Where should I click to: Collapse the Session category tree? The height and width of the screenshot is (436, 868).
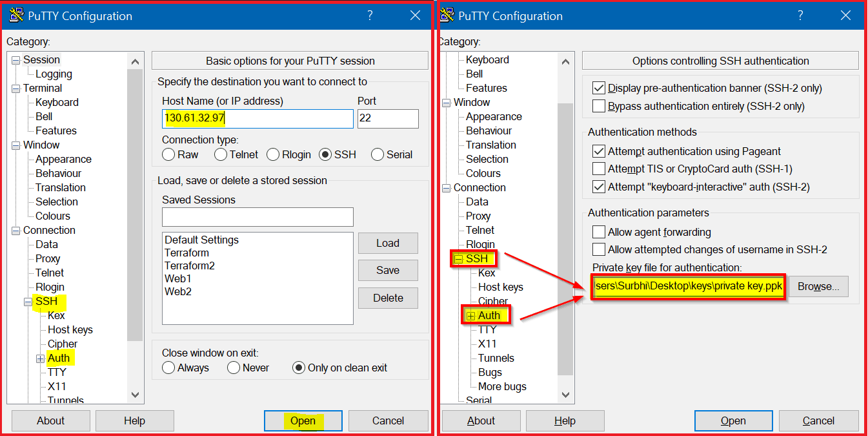(x=17, y=59)
